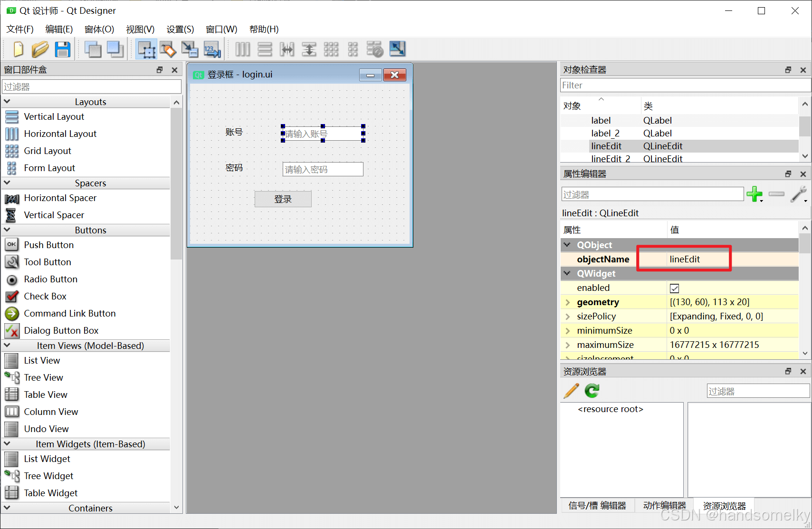Click the Open file folder icon

point(40,49)
